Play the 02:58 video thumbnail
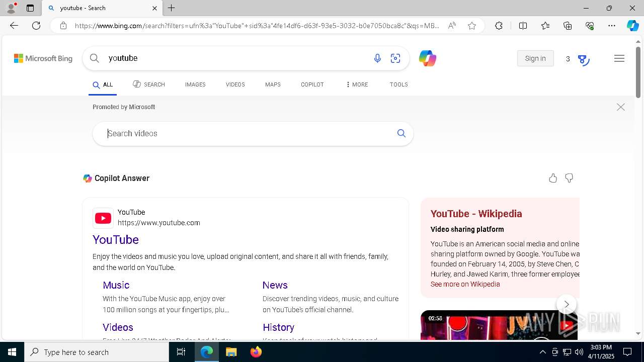The image size is (644, 362). 499,325
